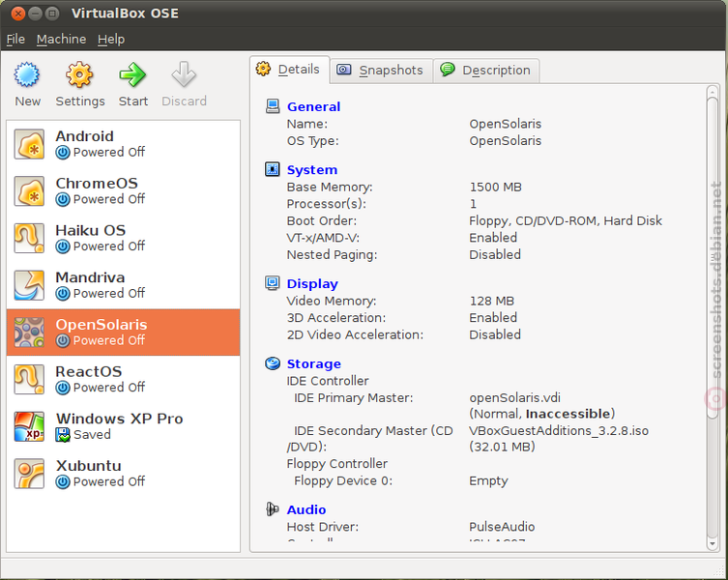Select the Android list entry name
728x580 pixels.
coord(84,136)
